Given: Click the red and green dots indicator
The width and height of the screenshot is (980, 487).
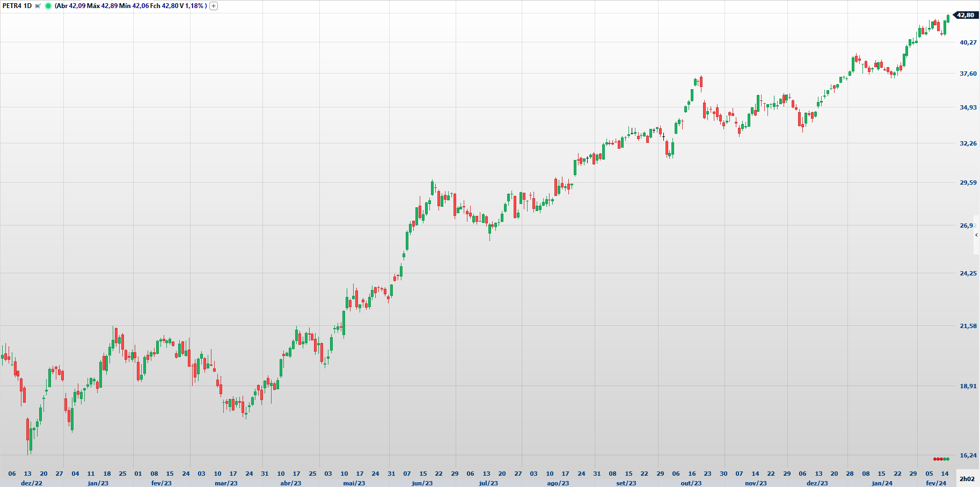Looking at the screenshot, I should click(941, 459).
